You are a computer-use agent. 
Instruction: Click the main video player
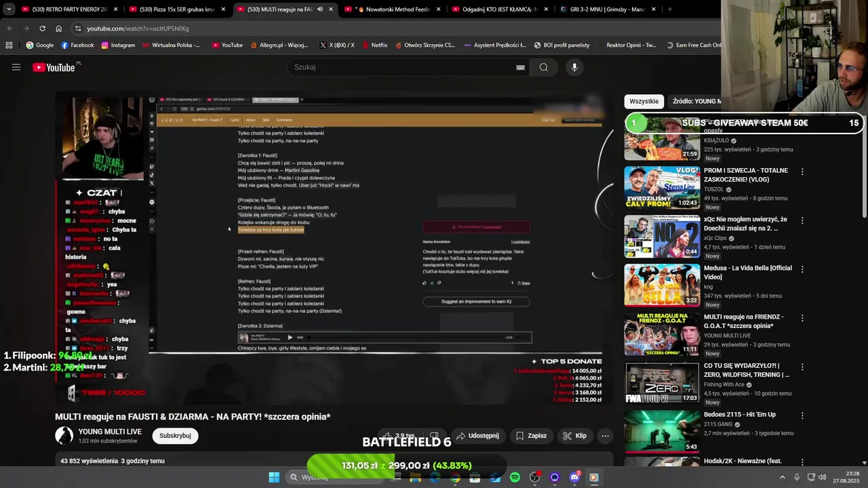pos(334,247)
